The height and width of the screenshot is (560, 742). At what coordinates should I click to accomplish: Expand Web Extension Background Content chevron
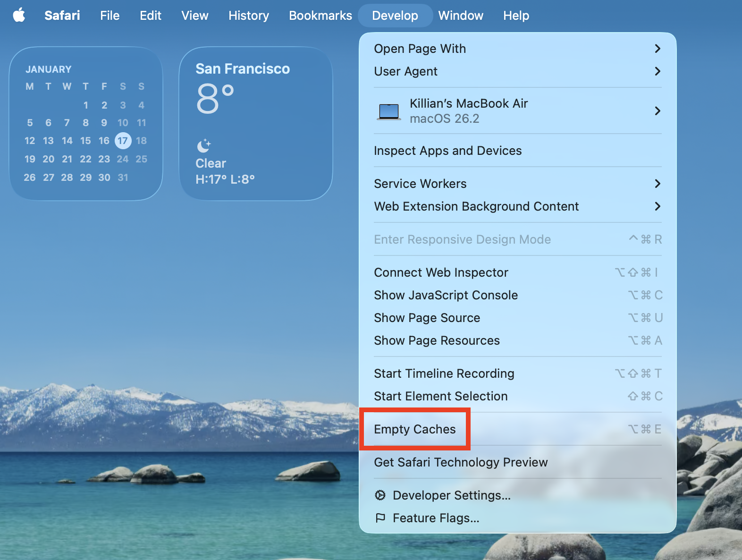coord(658,206)
